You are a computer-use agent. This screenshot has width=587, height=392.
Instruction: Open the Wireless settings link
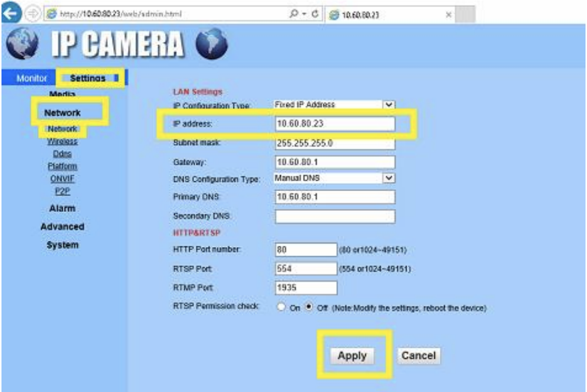click(62, 142)
